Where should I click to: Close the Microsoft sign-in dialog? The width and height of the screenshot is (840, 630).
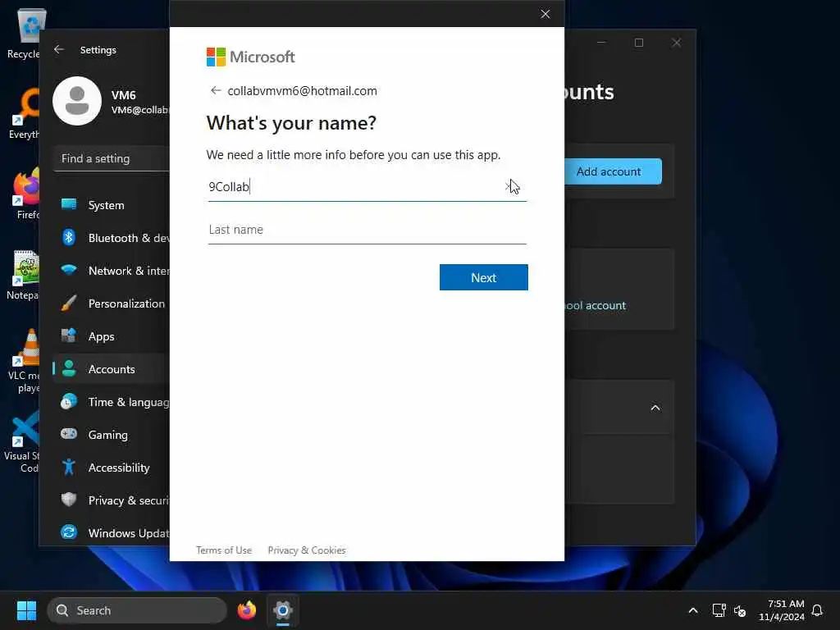pyautogui.click(x=545, y=14)
